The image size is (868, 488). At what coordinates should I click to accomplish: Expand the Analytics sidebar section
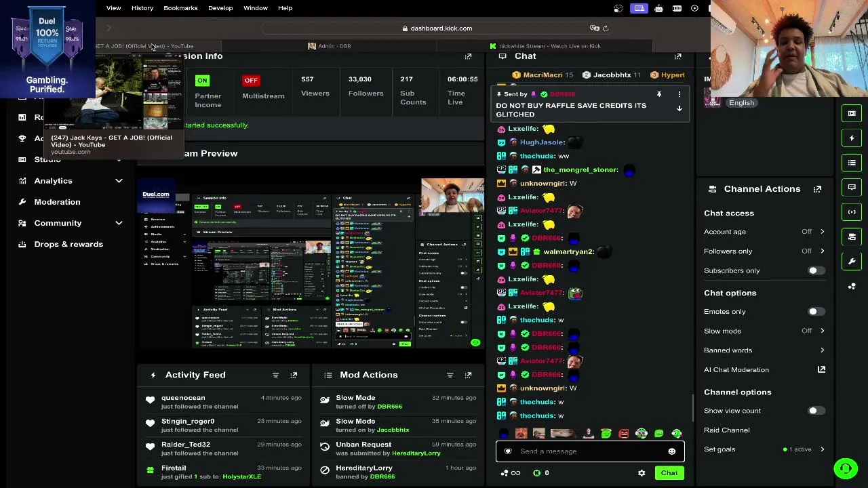119,181
